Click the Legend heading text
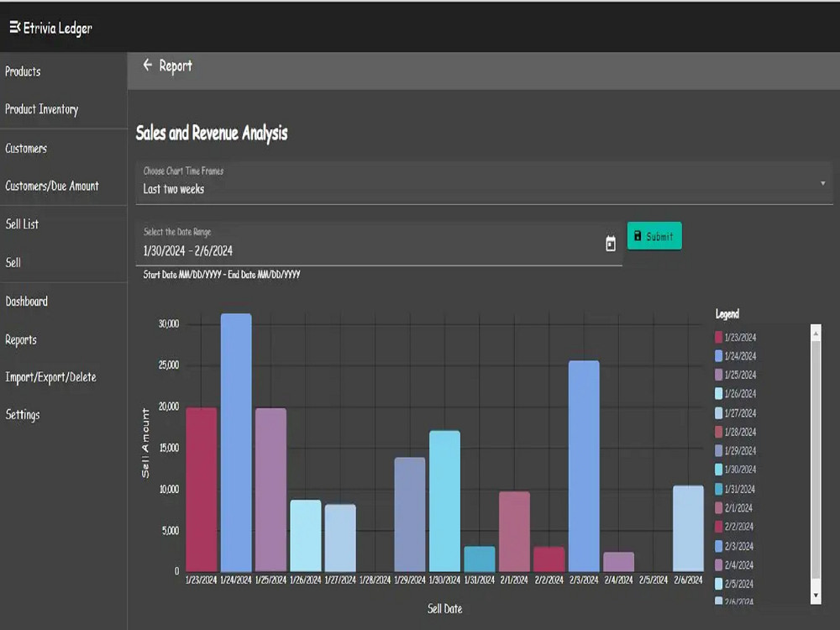The width and height of the screenshot is (840, 630). [x=727, y=314]
